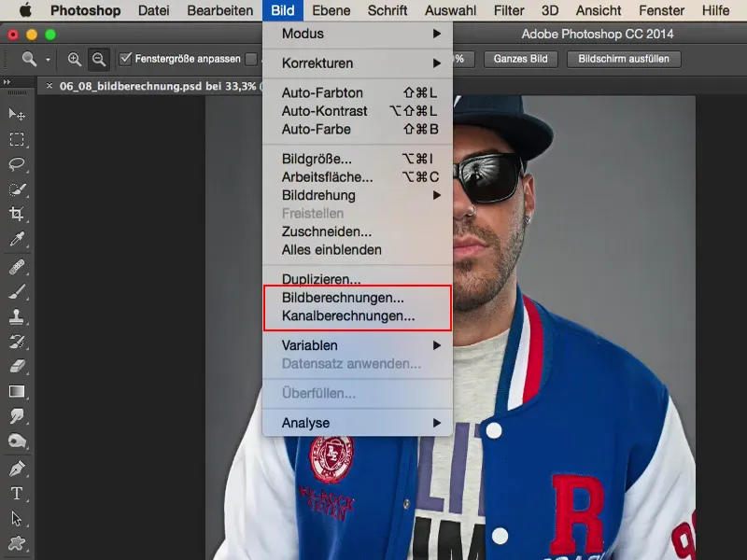Select the Crop tool
This screenshot has height=560, width=747.
(x=17, y=214)
